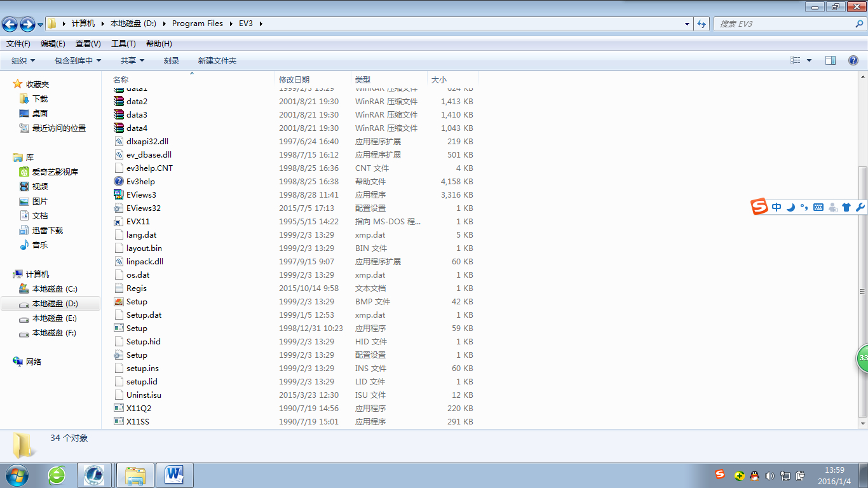The image size is (868, 488).
Task: Select the X11Q2 application icon
Action: pos(119,409)
